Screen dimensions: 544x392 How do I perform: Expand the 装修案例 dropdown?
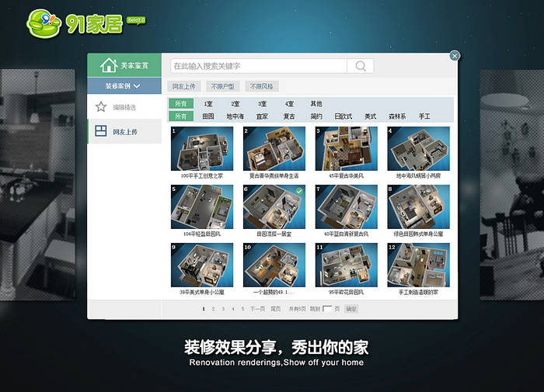[x=124, y=85]
